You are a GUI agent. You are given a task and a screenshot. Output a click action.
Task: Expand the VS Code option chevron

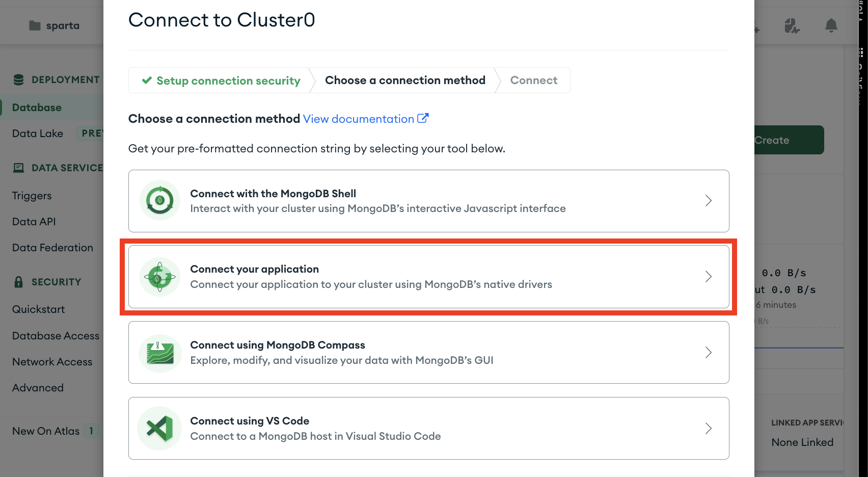tap(709, 428)
